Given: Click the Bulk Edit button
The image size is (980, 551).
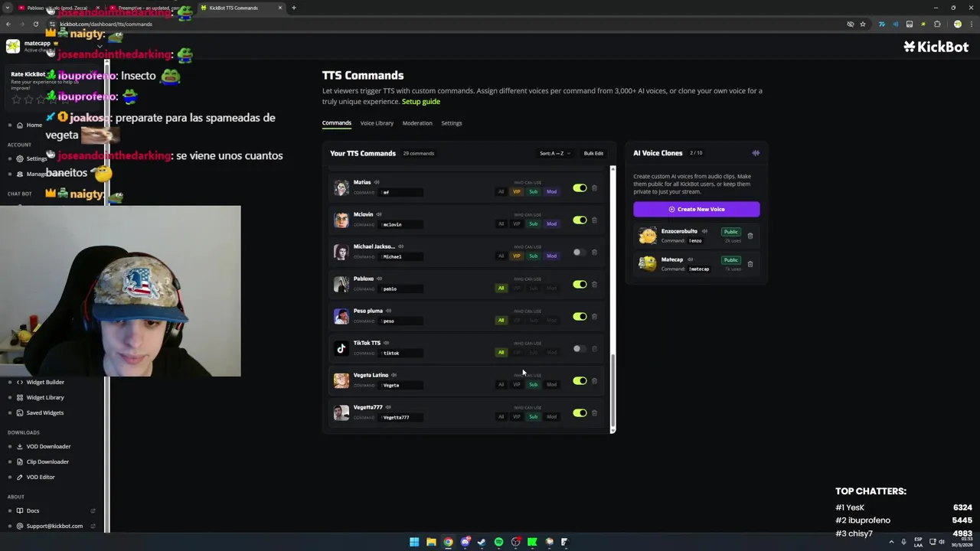Looking at the screenshot, I should [593, 153].
